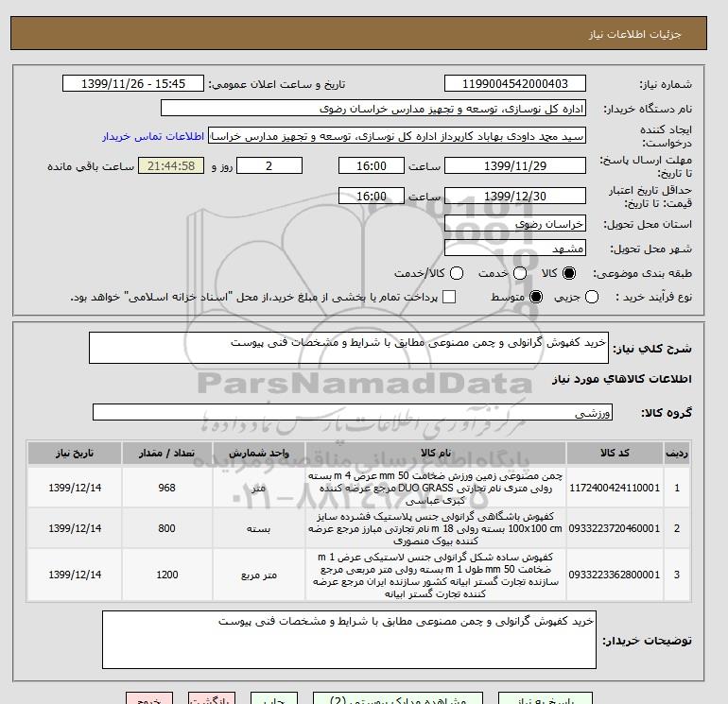Click مشاهده مدارک پیوستی (2) button
Image resolution: width=728 pixels, height=704 pixels.
click(x=398, y=699)
